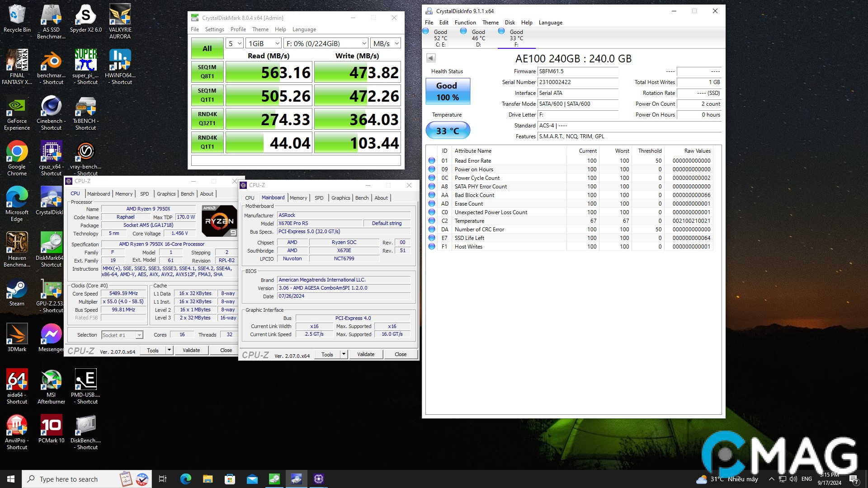868x488 pixels.
Task: Select the D: drive status indicator
Action: pyautogui.click(x=477, y=38)
